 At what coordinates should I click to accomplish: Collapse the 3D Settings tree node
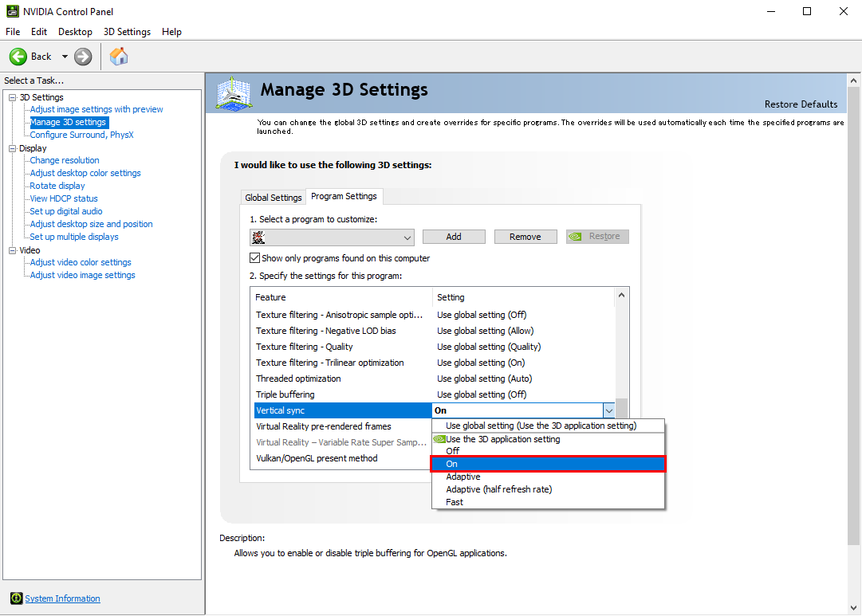12,97
